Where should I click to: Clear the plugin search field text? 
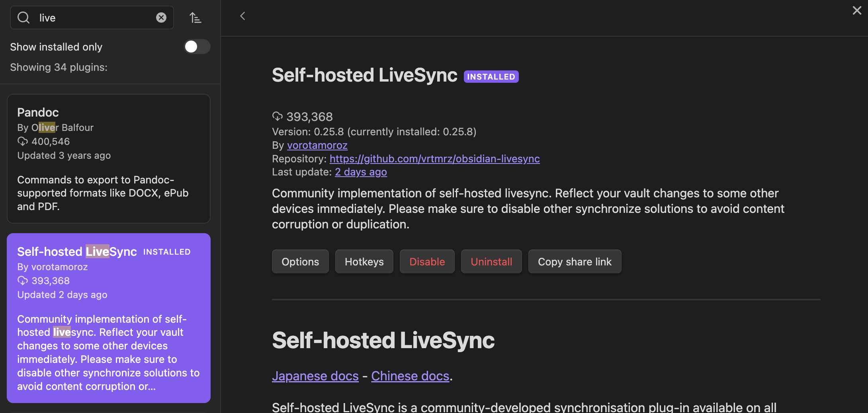[x=161, y=18]
